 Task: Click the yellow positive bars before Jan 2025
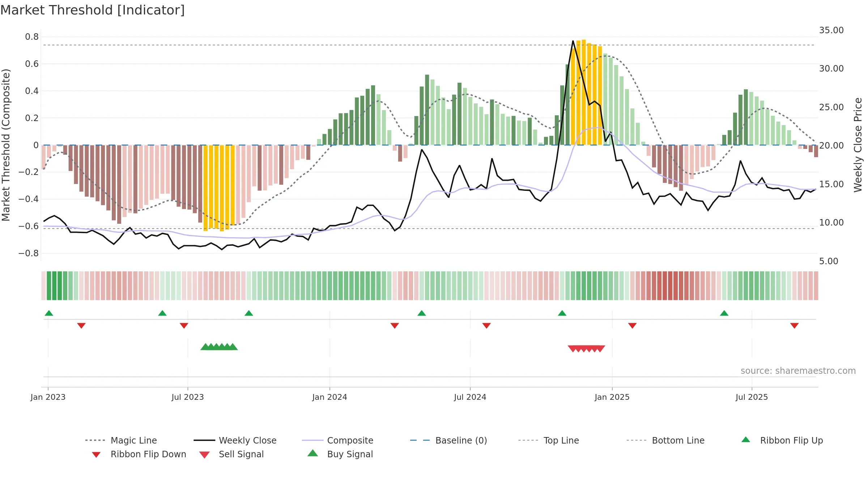[x=587, y=93]
